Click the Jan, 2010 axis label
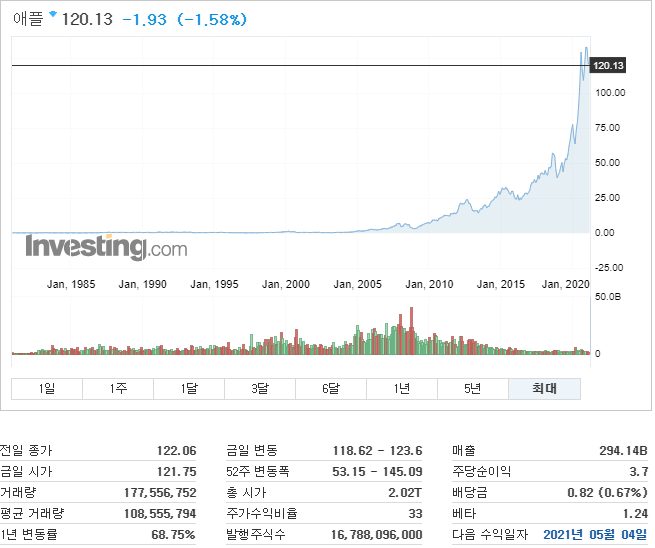Viewport: 655px width, 548px height. point(429,284)
